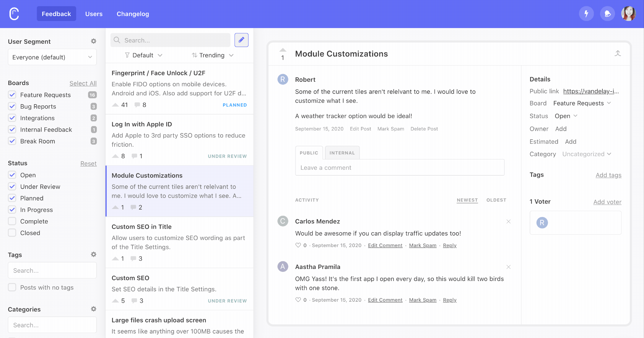Change the Status Open dropdown
The height and width of the screenshot is (338, 644).
tap(566, 116)
